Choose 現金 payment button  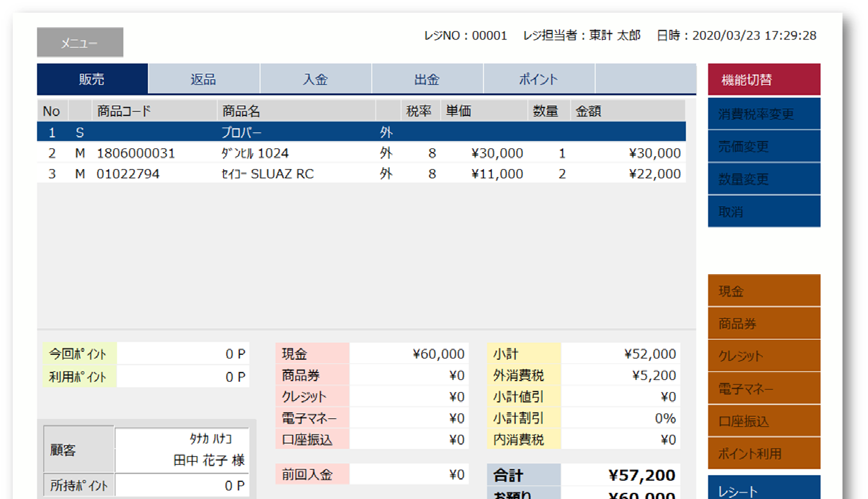coord(764,291)
